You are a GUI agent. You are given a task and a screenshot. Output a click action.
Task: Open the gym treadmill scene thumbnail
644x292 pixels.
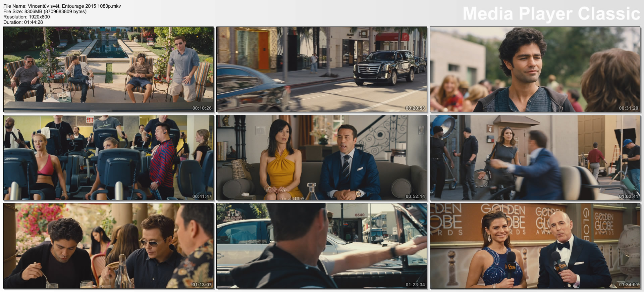pyautogui.click(x=108, y=157)
